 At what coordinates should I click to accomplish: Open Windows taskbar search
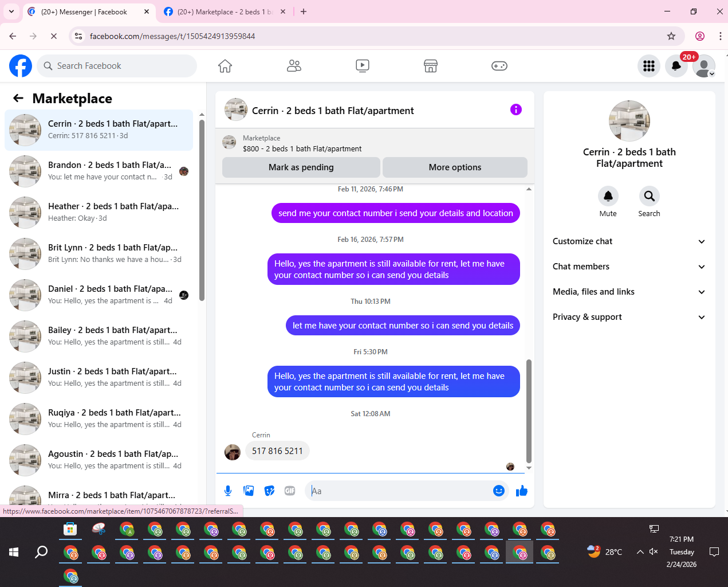(41, 552)
